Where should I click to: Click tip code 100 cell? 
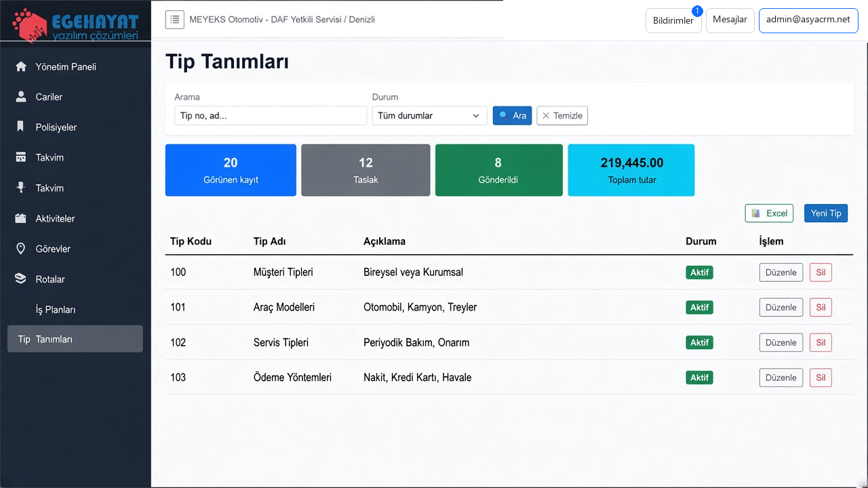pyautogui.click(x=178, y=272)
